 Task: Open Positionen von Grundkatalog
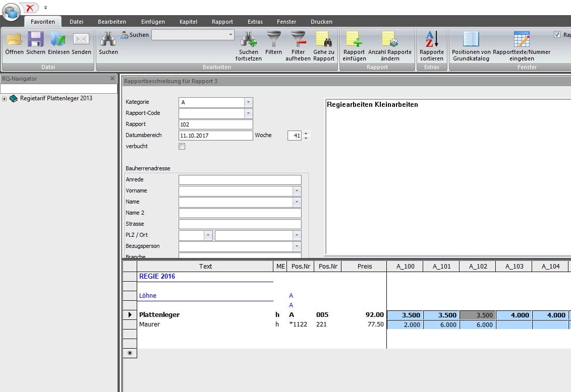pos(471,39)
